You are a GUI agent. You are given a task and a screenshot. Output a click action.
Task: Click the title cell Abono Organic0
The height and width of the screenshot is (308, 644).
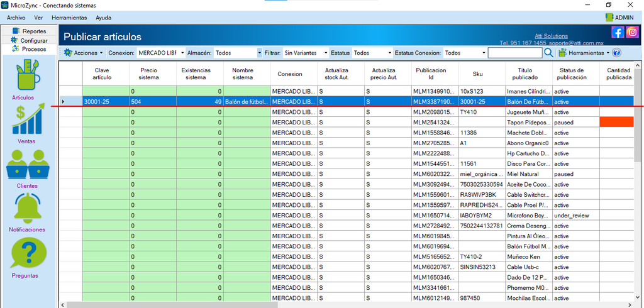coord(529,143)
